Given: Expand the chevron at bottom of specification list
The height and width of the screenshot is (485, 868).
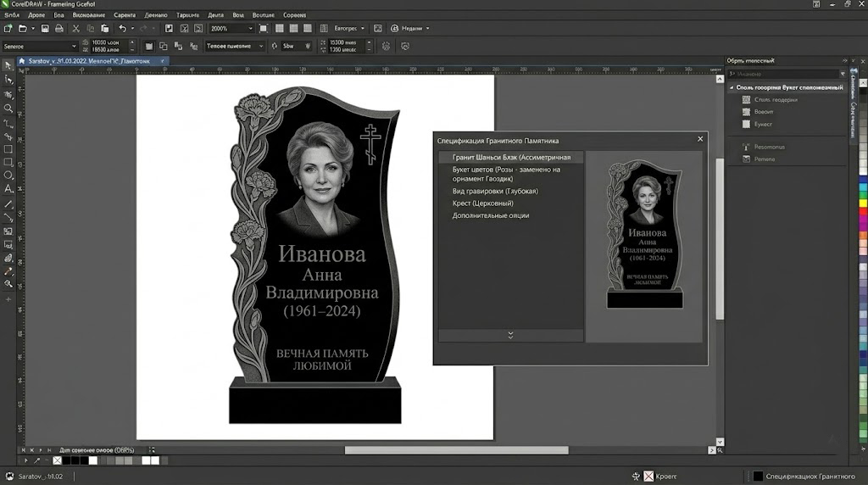Looking at the screenshot, I should click(x=510, y=336).
